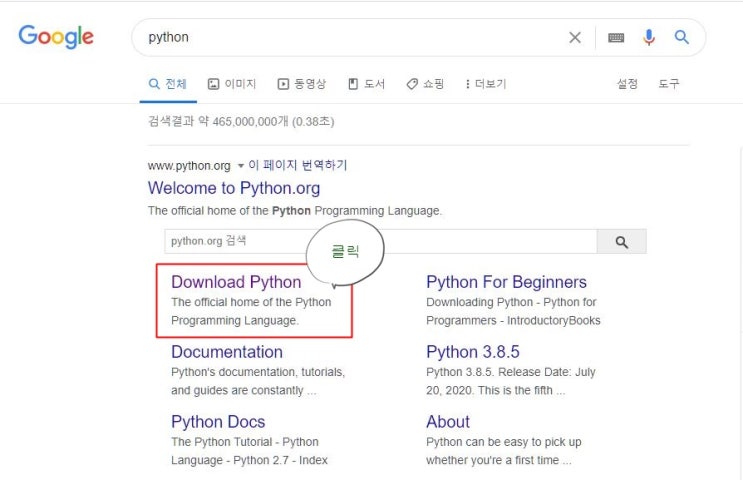Open the Python For Beginners link
This screenshot has width=743, height=480.
click(506, 282)
